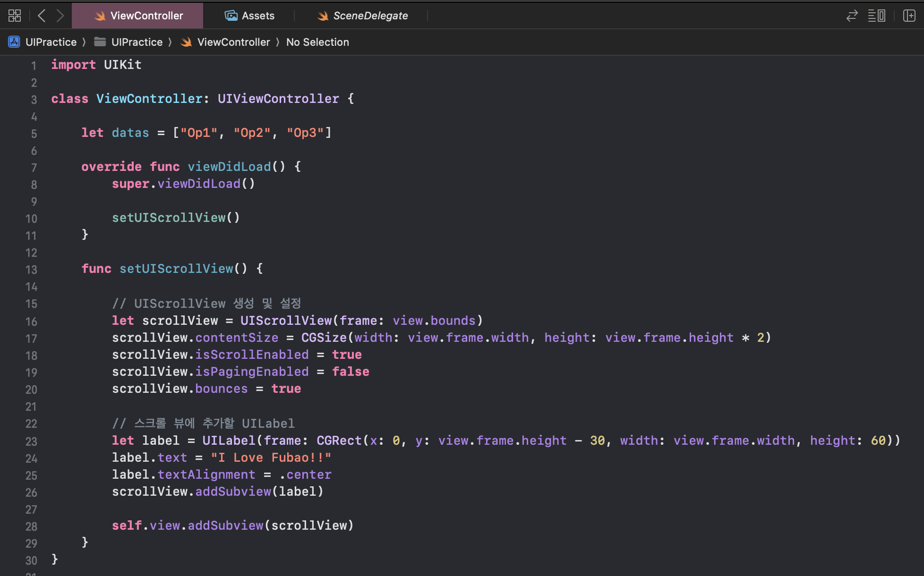Click line number 13 in gutter
The height and width of the screenshot is (576, 924).
tap(31, 270)
